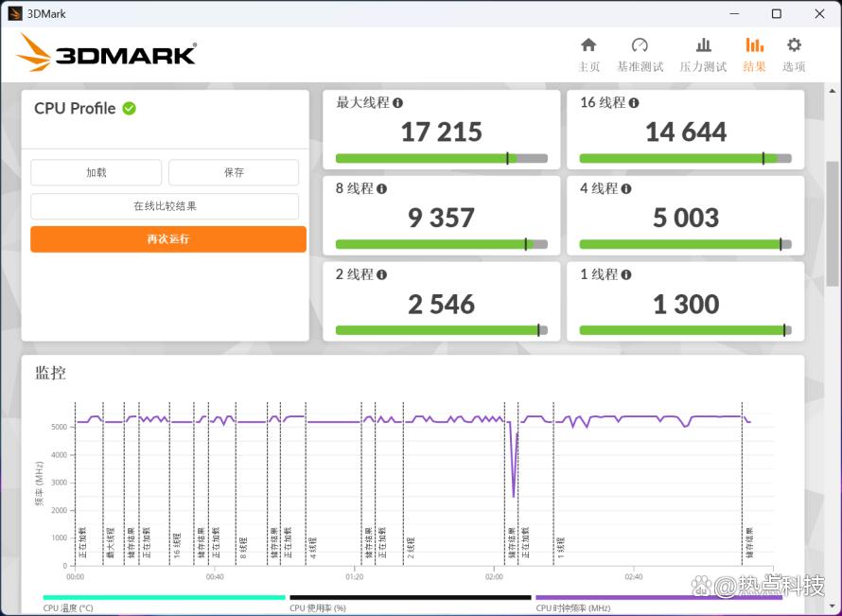Image resolution: width=842 pixels, height=616 pixels.
Task: Click the 5 003 score value
Action: (x=686, y=218)
